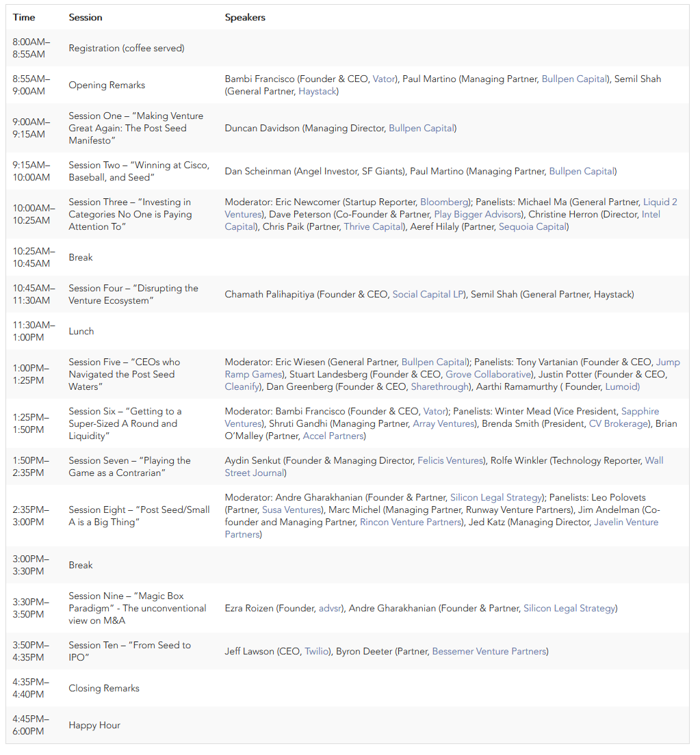Click the Lumoid link
The image size is (700, 755).
click(621, 387)
